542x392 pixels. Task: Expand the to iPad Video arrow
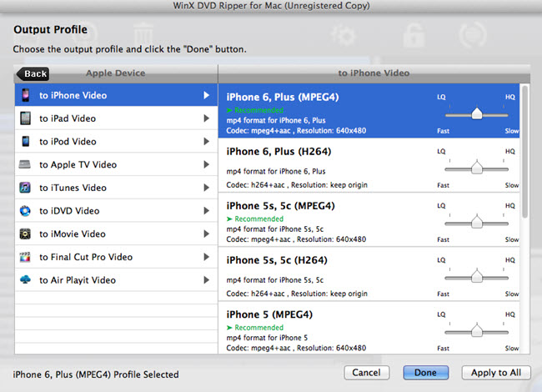click(x=206, y=118)
